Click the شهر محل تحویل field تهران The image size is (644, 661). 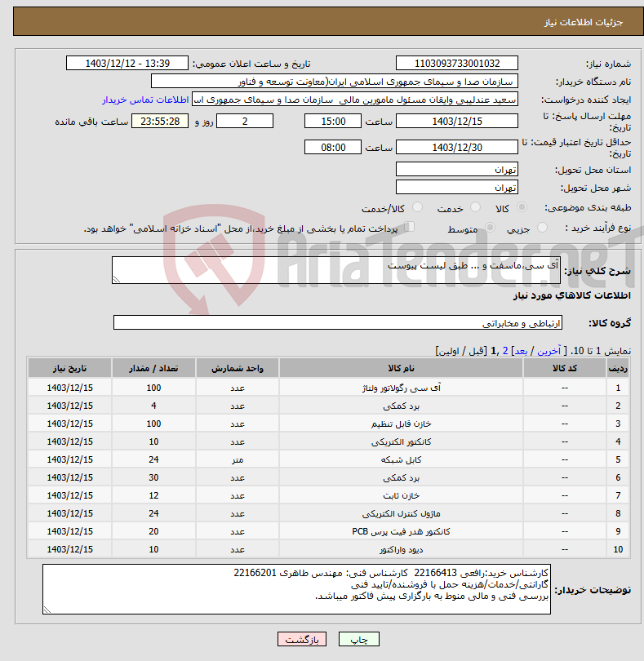click(457, 188)
